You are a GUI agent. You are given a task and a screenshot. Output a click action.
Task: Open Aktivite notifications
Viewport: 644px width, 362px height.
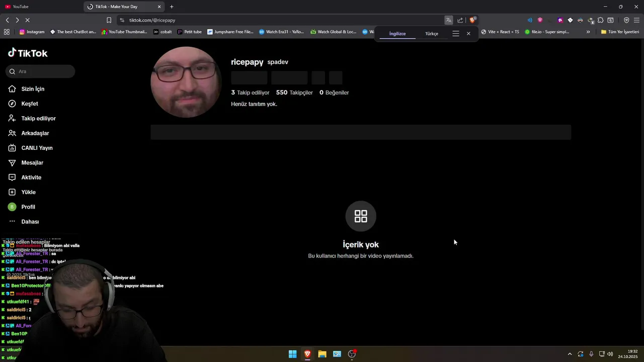25,177
